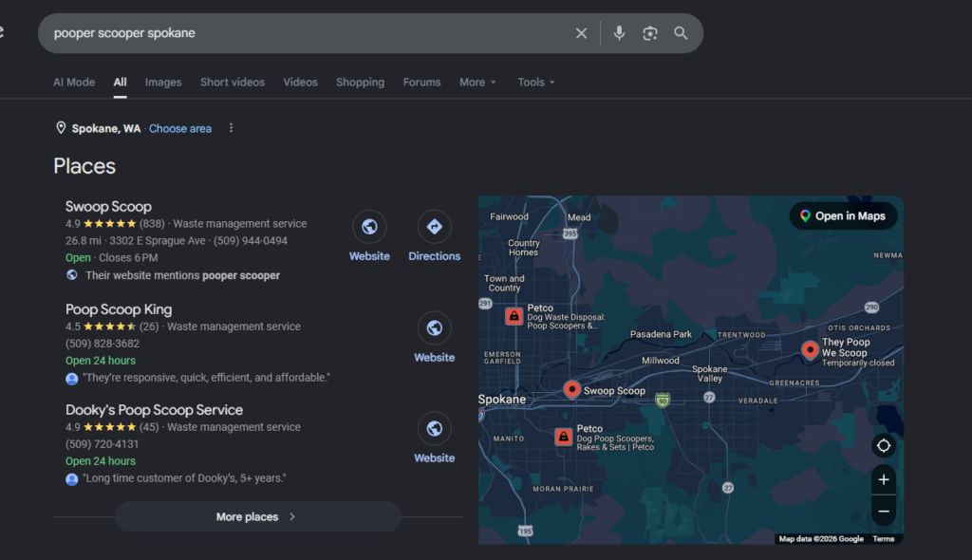
Task: Open the Swoop Scoop listing title
Action: click(108, 207)
